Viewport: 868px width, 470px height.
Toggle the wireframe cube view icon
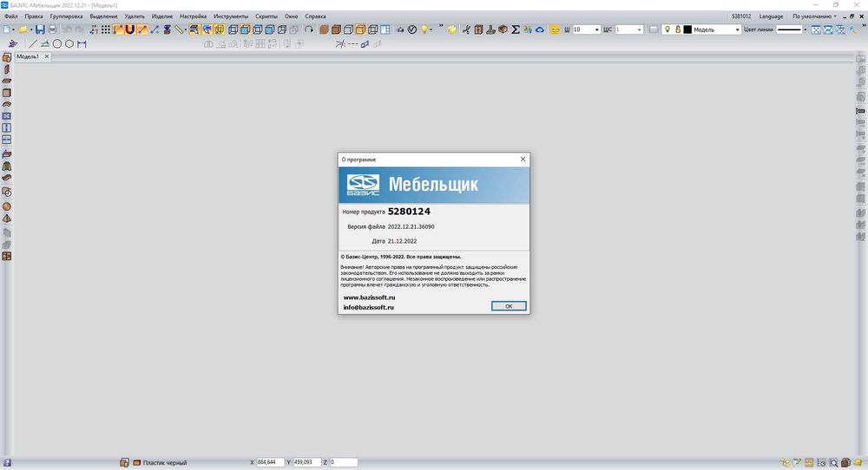[x=372, y=29]
